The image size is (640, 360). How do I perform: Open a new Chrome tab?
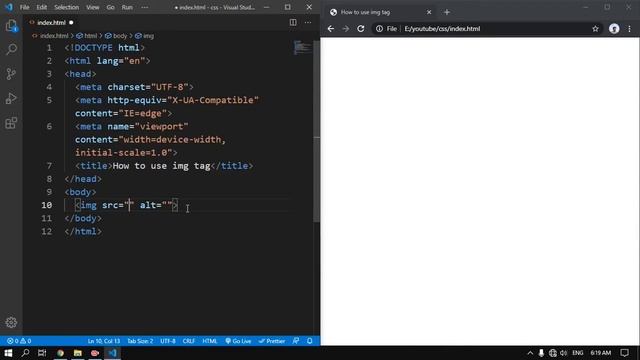[x=447, y=12]
